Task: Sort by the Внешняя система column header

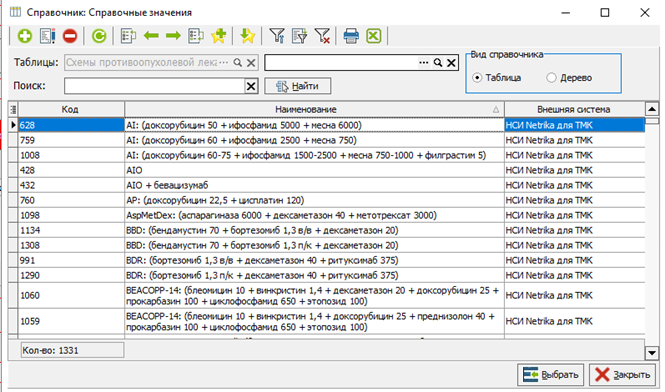Action: 574,109
